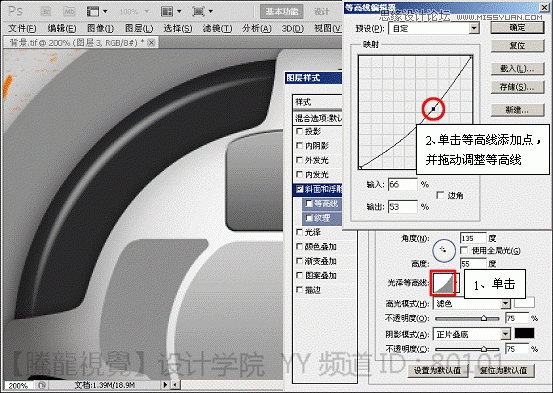The width and height of the screenshot is (553, 393).
Task: Switch to 基本功能 workspace
Action: pos(281,12)
